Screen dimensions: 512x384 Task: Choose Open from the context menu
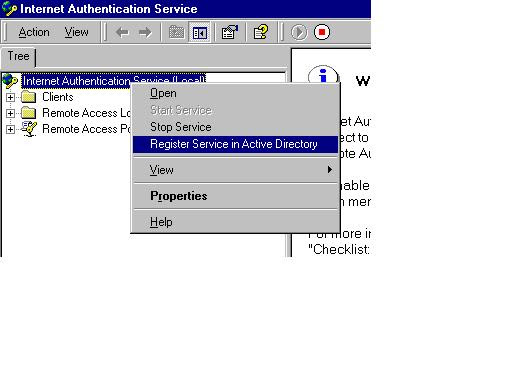pos(235,93)
